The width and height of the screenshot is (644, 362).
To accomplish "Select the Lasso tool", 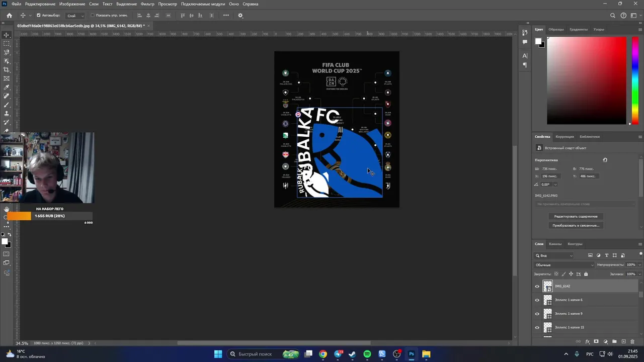I will [7, 52].
